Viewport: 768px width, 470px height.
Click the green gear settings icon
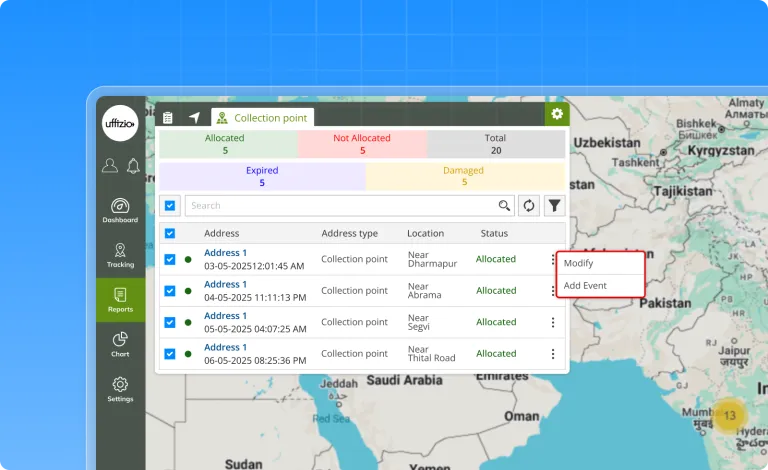click(556, 114)
